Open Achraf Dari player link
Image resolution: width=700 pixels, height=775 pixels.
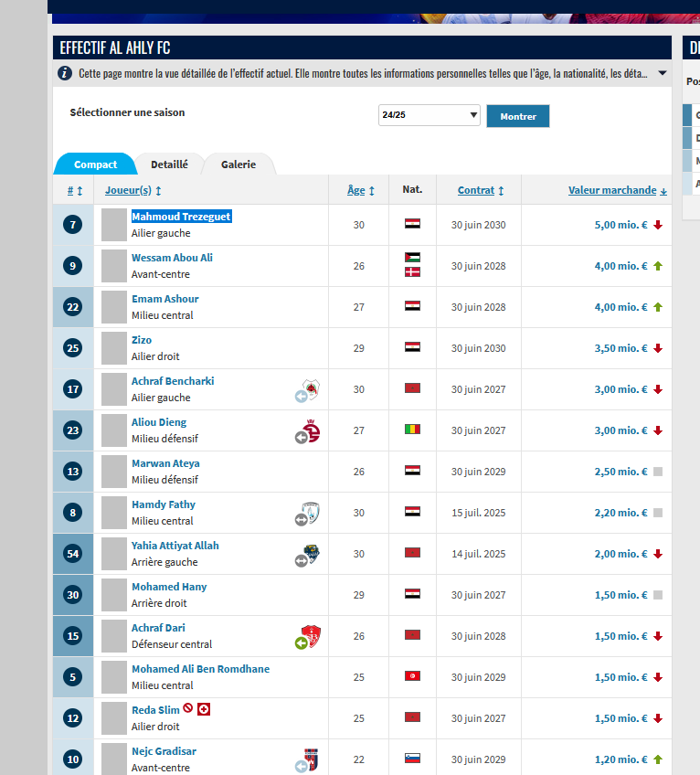158,628
